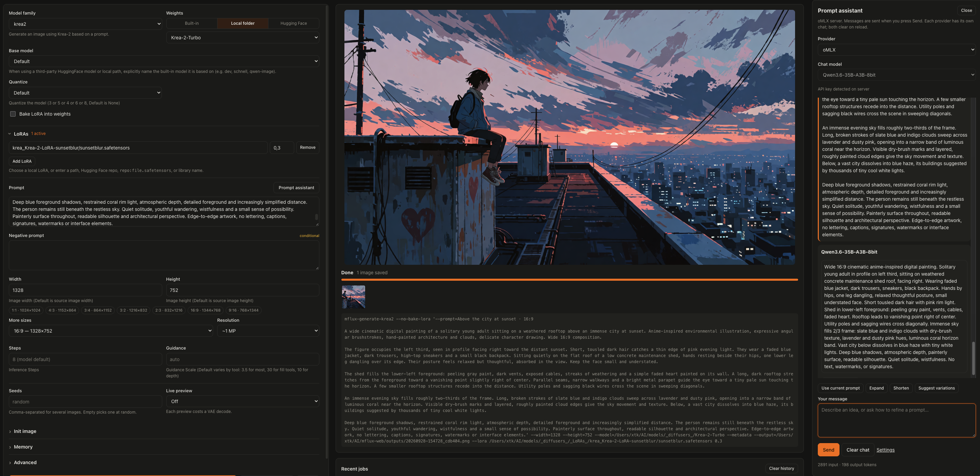Screen dimensions: 980x476
Task: Switch to the Hugging Face weights tab
Action: [x=294, y=23]
